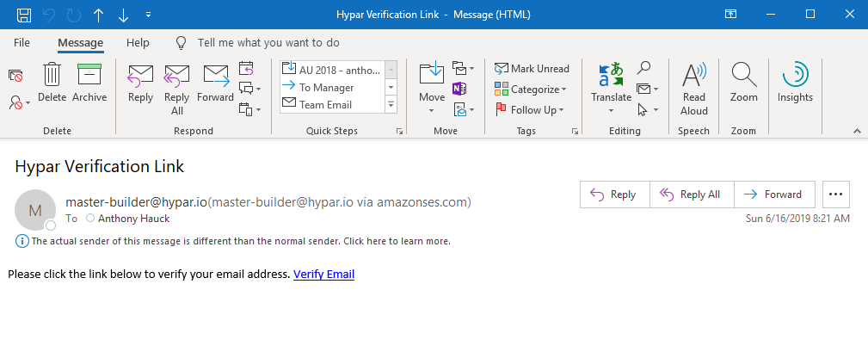The image size is (868, 352).
Task: Click the Redo arrow in quick access toolbar
Action: pos(74,15)
